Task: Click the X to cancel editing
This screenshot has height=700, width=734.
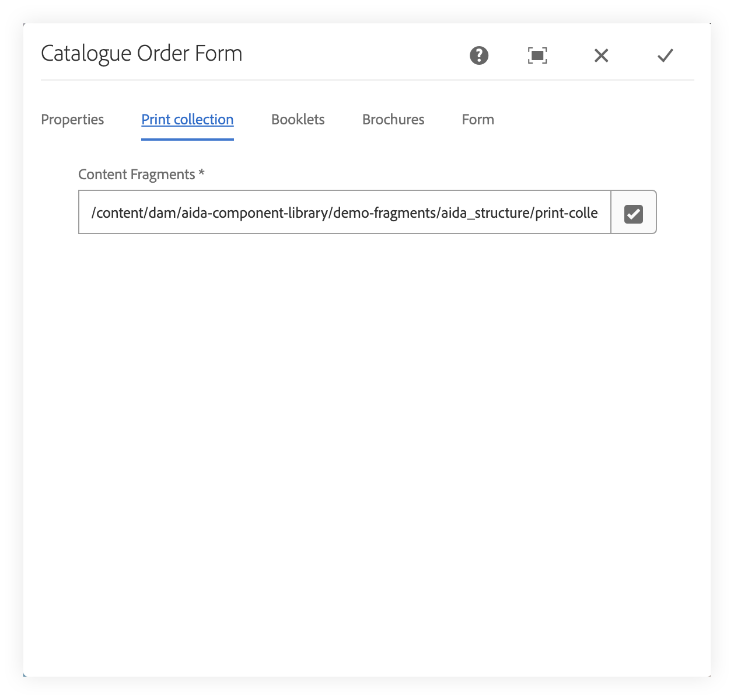Action: tap(601, 55)
